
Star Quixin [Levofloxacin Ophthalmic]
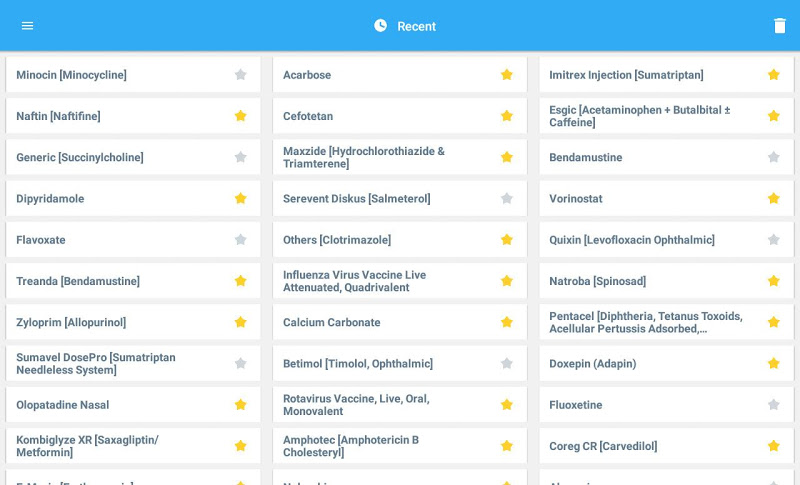773,240
